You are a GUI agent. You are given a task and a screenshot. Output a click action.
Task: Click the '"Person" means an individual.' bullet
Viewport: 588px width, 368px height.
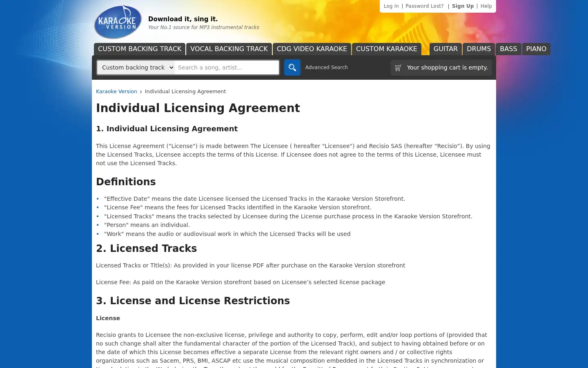147,225
